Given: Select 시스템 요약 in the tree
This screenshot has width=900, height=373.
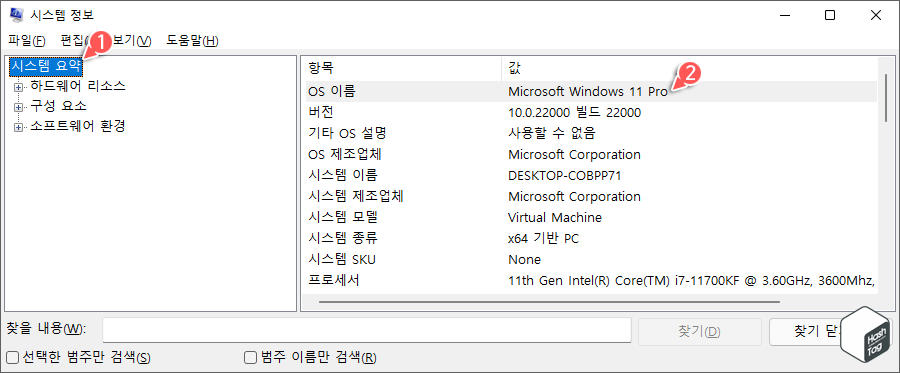Looking at the screenshot, I should [46, 67].
